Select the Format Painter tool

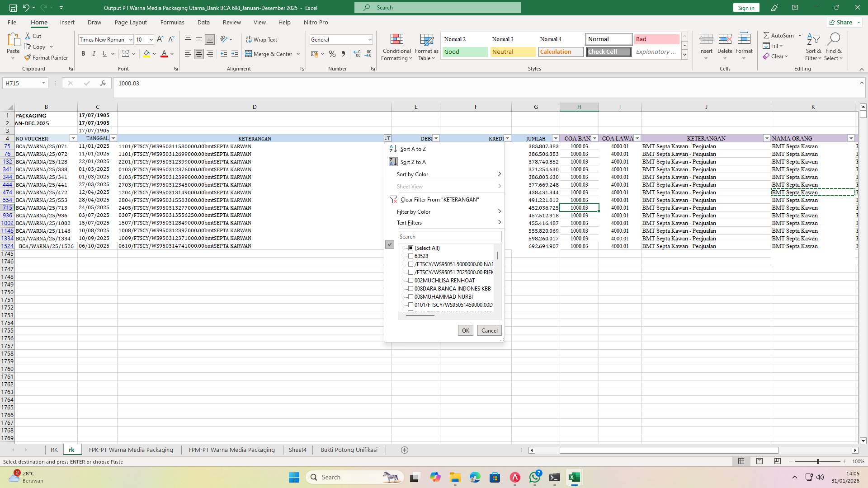pyautogui.click(x=47, y=57)
